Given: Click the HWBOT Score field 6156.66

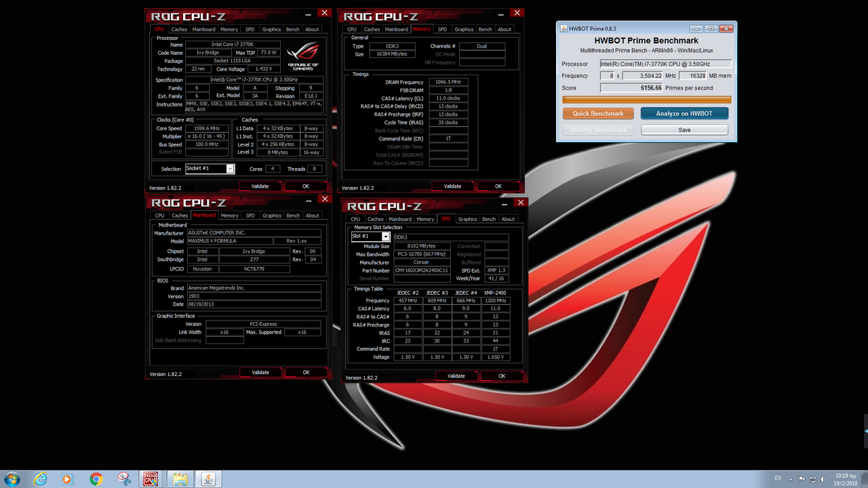Looking at the screenshot, I should click(x=632, y=88).
